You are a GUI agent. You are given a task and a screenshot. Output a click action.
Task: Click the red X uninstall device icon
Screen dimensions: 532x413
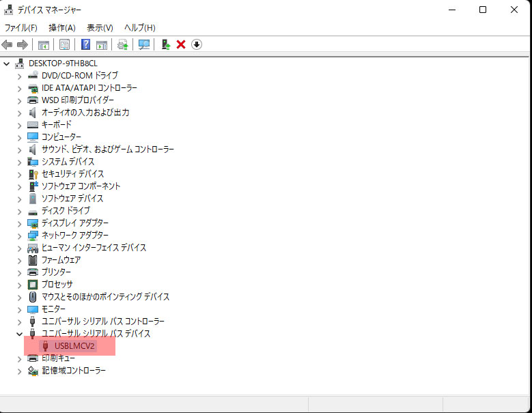point(181,44)
